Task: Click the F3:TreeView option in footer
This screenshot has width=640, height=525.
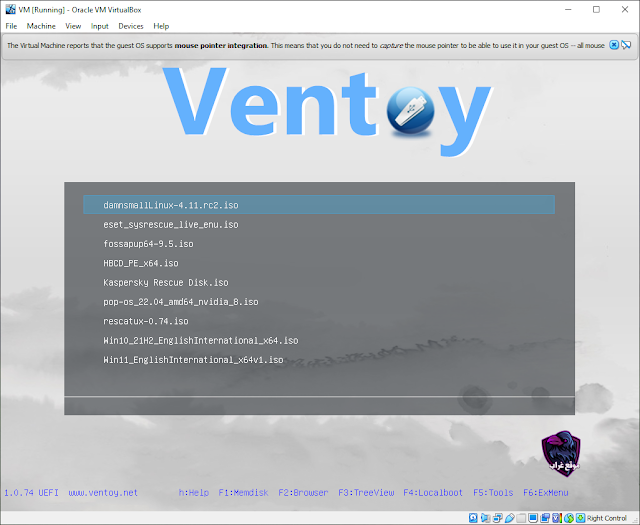Action: click(x=366, y=493)
